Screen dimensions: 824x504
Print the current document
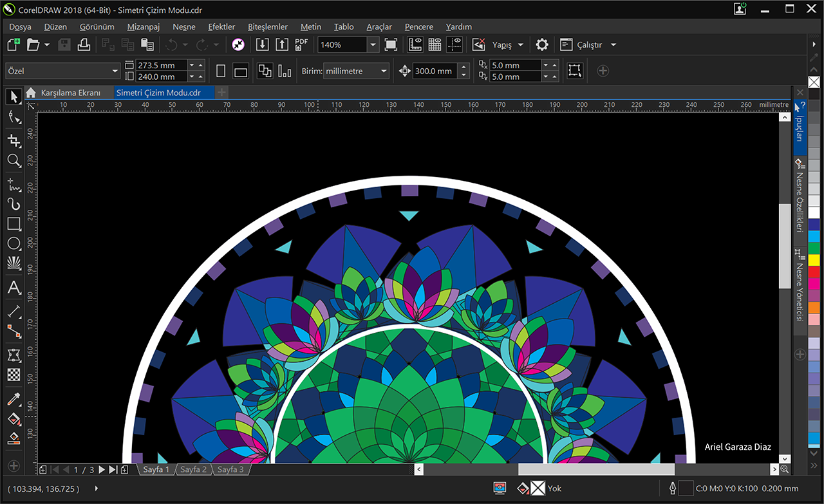click(84, 44)
